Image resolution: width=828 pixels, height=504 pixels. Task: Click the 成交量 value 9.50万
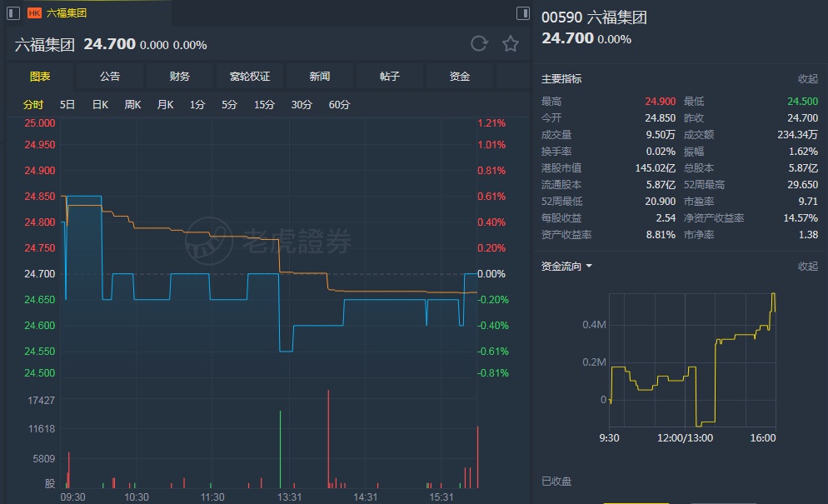point(661,135)
